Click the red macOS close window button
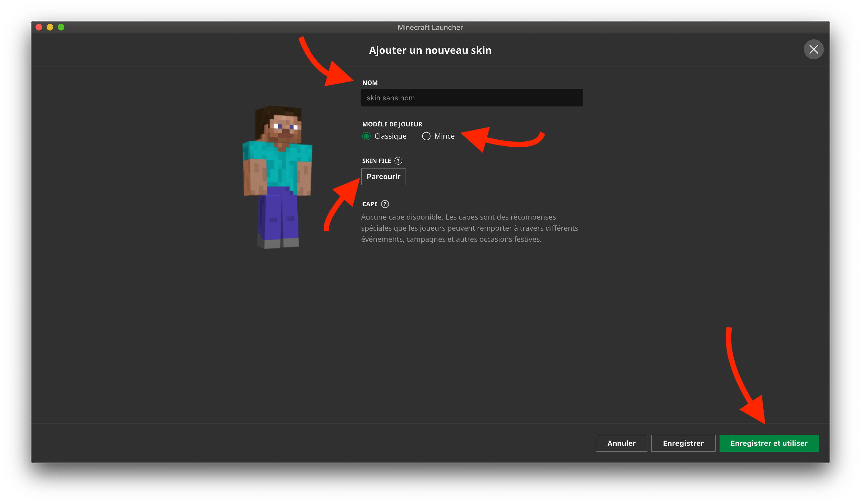 pos(39,27)
